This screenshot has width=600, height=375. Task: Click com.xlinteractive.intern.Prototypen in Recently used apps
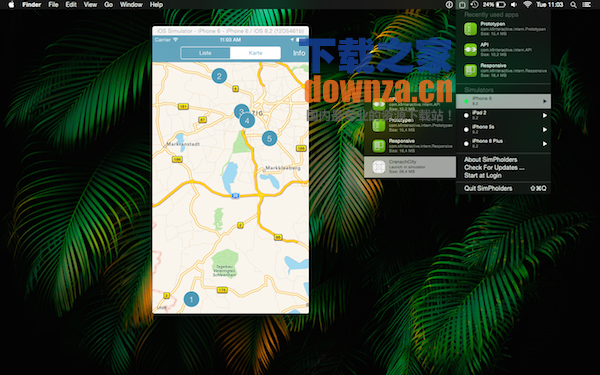514,29
